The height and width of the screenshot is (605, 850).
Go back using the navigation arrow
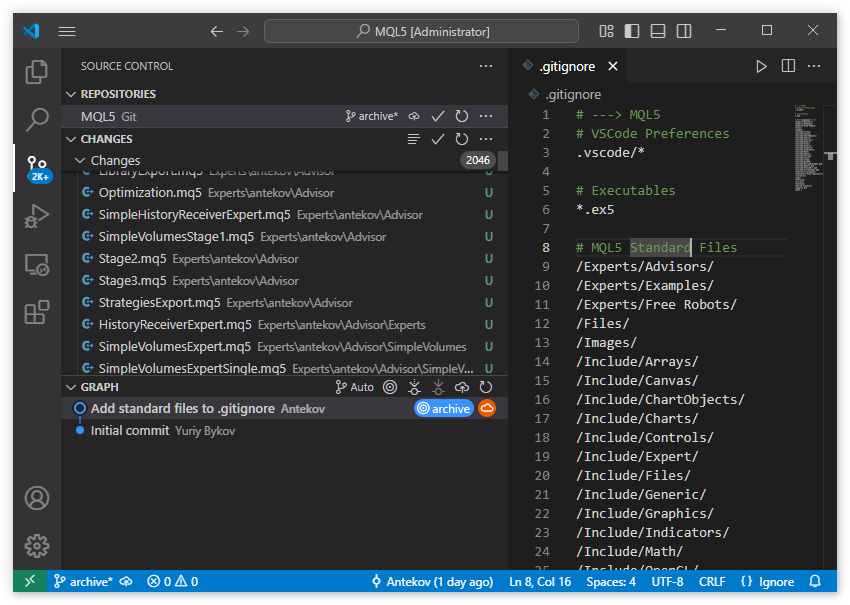(217, 31)
